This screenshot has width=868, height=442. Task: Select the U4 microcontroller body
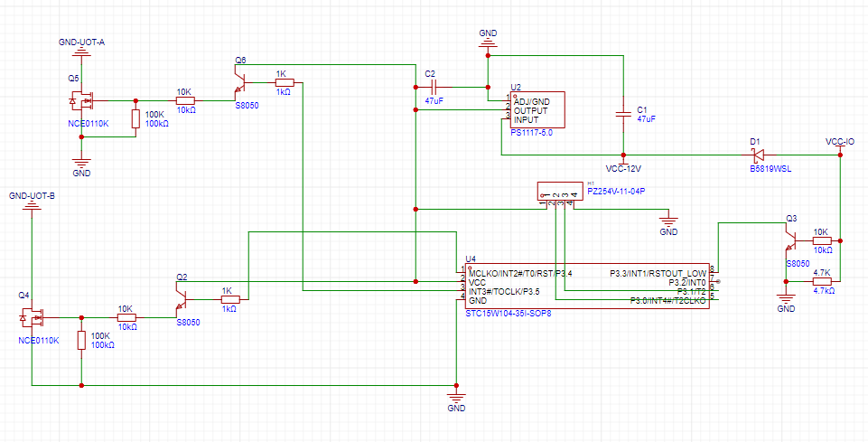[587, 287]
